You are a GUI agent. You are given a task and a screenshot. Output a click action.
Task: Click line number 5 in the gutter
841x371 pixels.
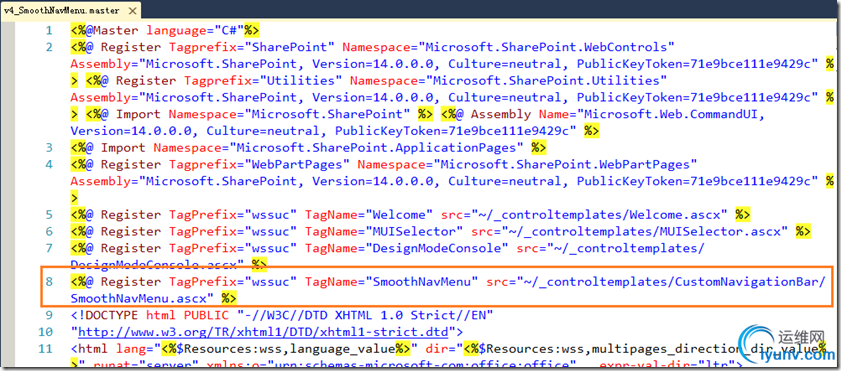coord(49,214)
